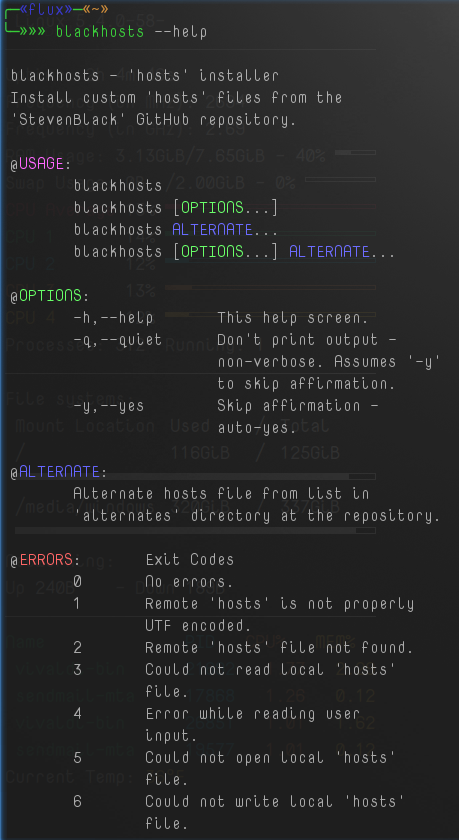Click the RAM usage progress bar behind terminal
This screenshot has width=459, height=840.
tap(355, 153)
